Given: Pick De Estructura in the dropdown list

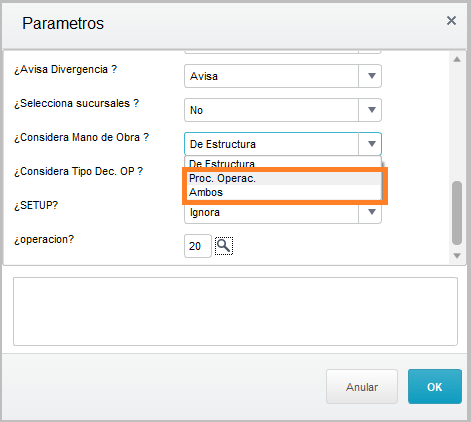Looking at the screenshot, I should click(x=284, y=163).
